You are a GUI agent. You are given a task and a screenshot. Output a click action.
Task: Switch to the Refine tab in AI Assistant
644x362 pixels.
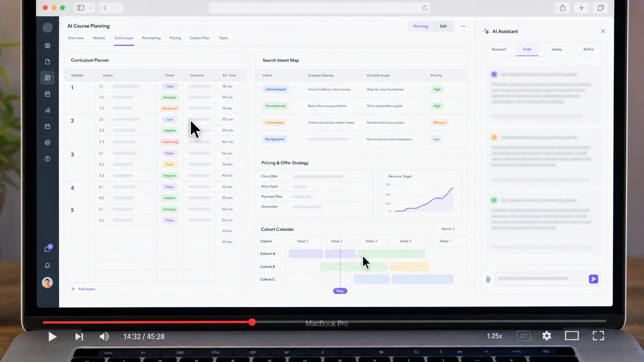tap(588, 49)
